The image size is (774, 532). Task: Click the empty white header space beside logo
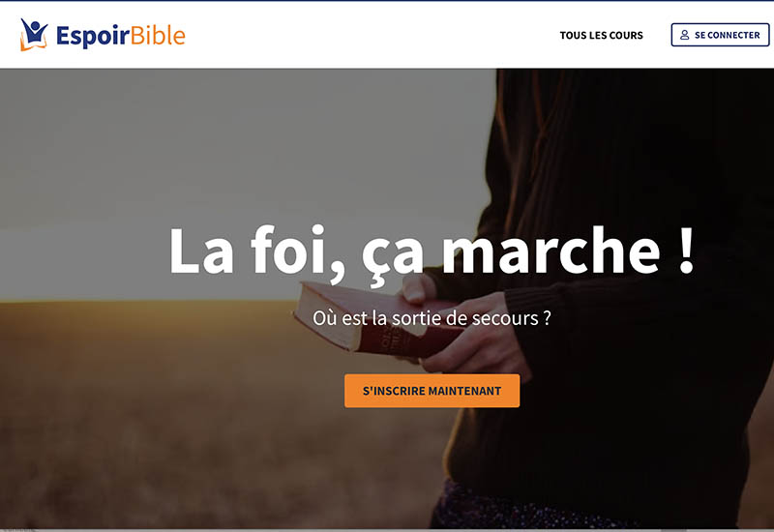coord(371,35)
